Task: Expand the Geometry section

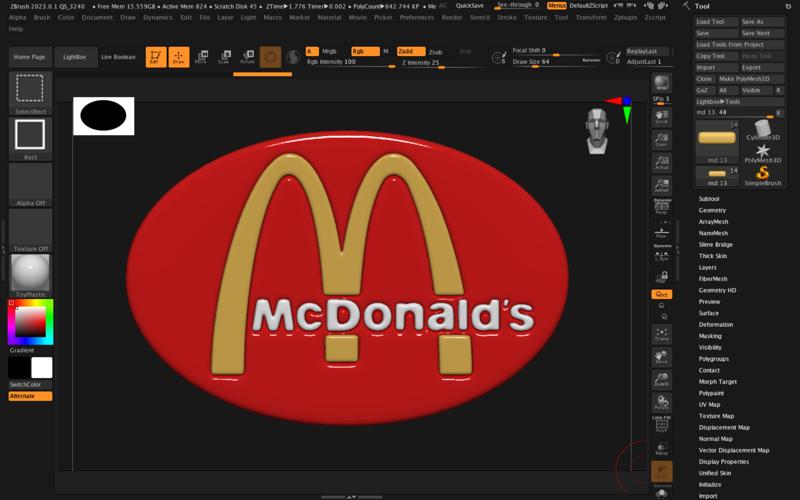Action: click(712, 210)
